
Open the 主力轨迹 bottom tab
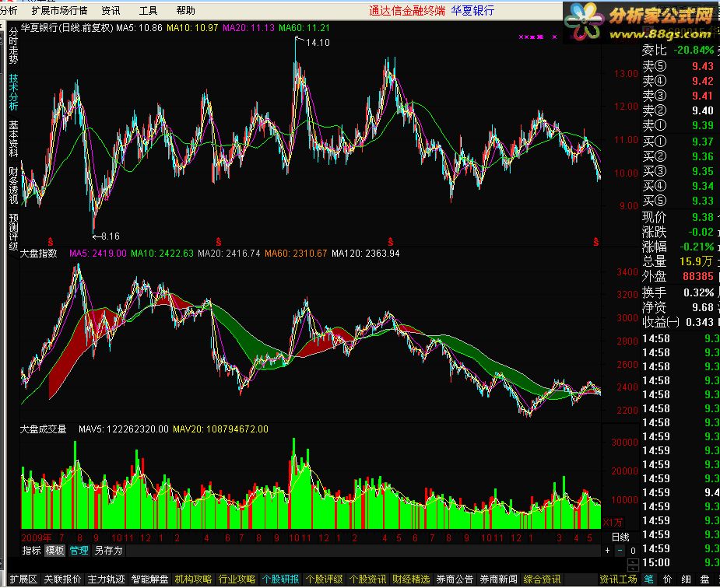(x=106, y=579)
